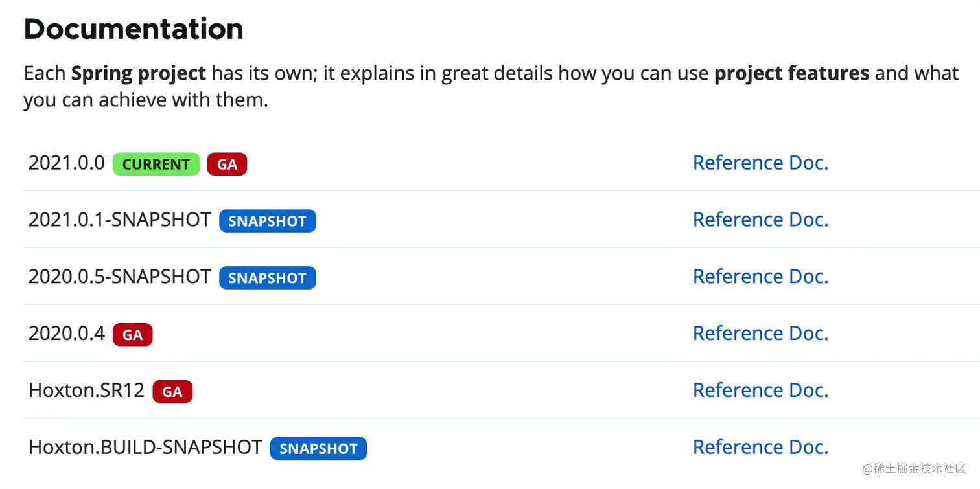
Task: Click the red GA badge beside 2020.0.4
Action: pyautogui.click(x=132, y=335)
